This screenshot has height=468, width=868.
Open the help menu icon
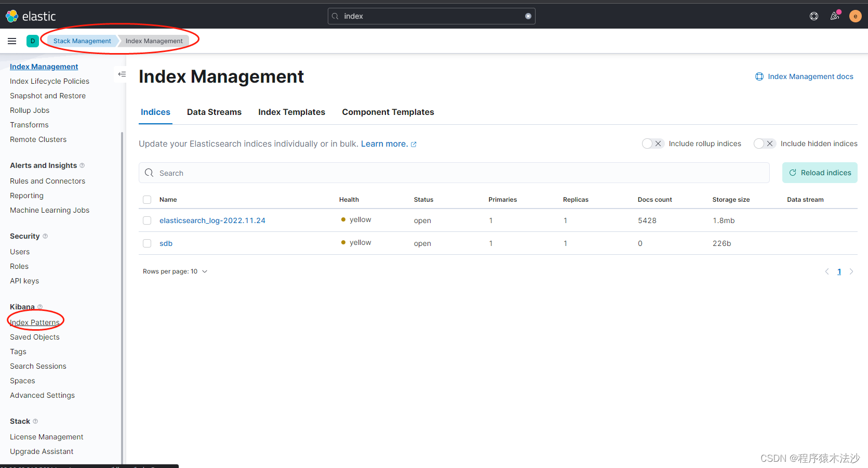(814, 16)
